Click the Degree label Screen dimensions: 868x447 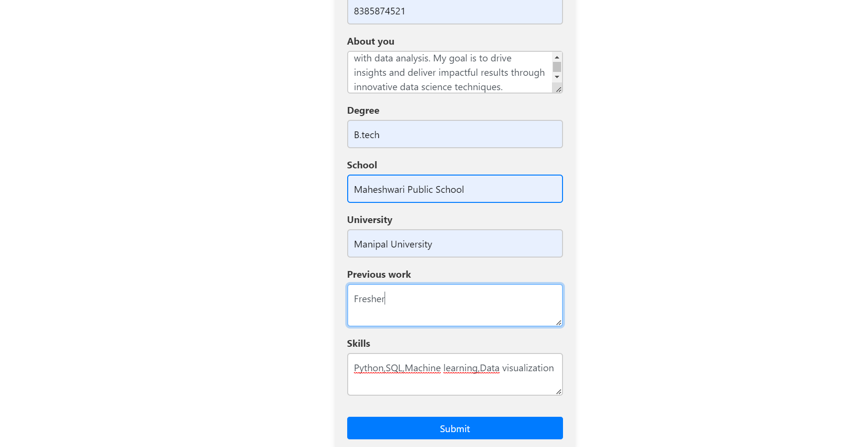click(x=363, y=110)
